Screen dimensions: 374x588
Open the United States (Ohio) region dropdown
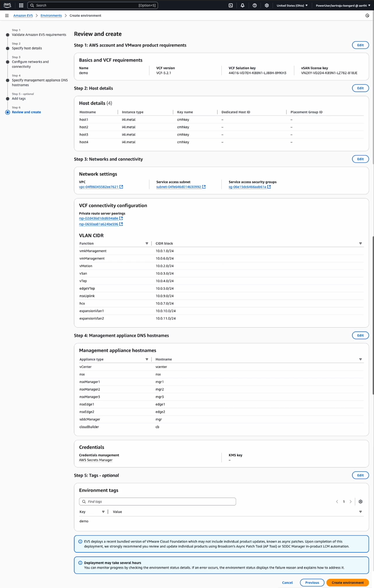coord(292,5)
